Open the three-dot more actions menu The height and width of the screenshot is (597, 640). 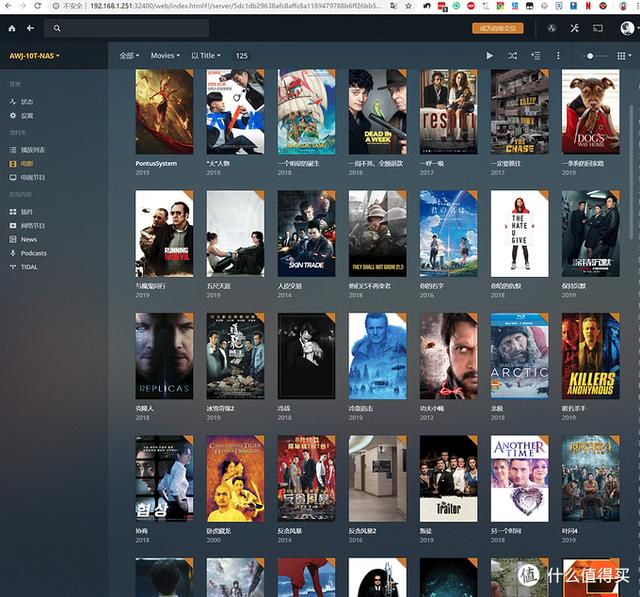tap(558, 56)
